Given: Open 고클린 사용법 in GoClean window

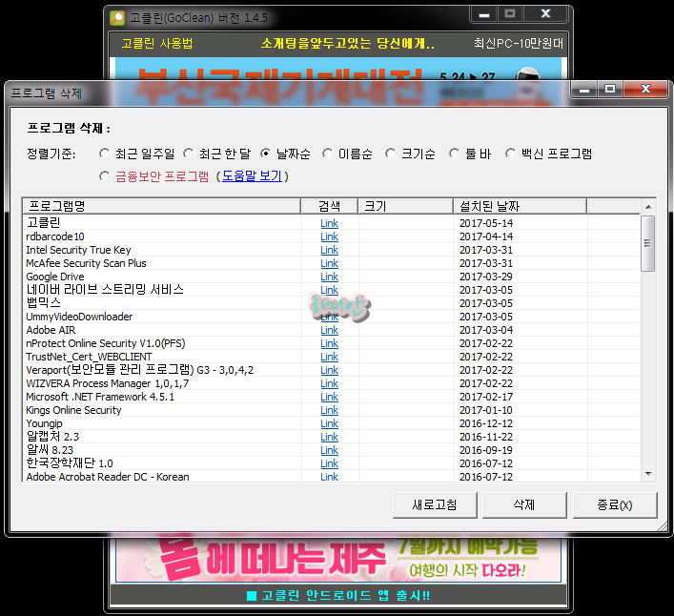Looking at the screenshot, I should [157, 44].
